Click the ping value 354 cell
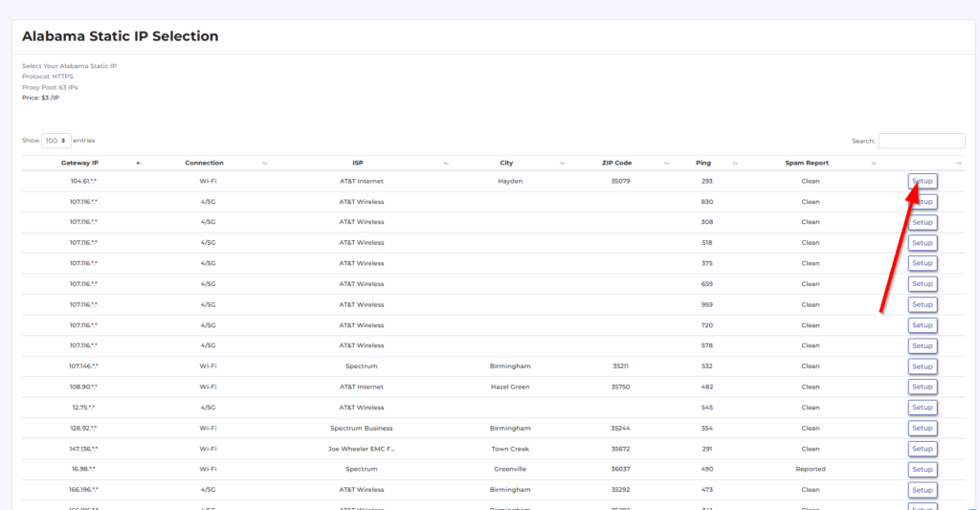The image size is (980, 510). [707, 428]
